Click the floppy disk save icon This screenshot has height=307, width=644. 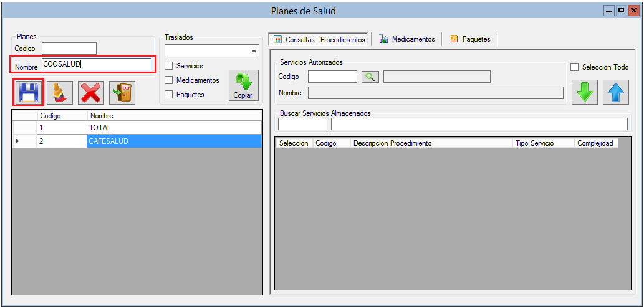(x=29, y=93)
